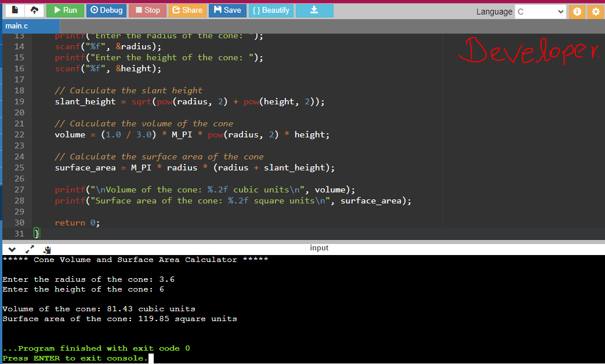605x364 pixels.
Task: Share the current code
Action: click(187, 10)
